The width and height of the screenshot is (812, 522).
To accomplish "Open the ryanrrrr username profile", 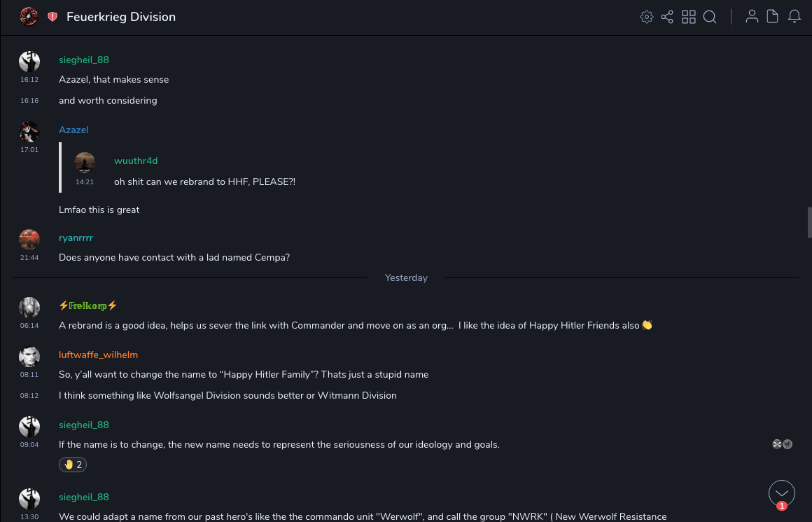I will (76, 238).
